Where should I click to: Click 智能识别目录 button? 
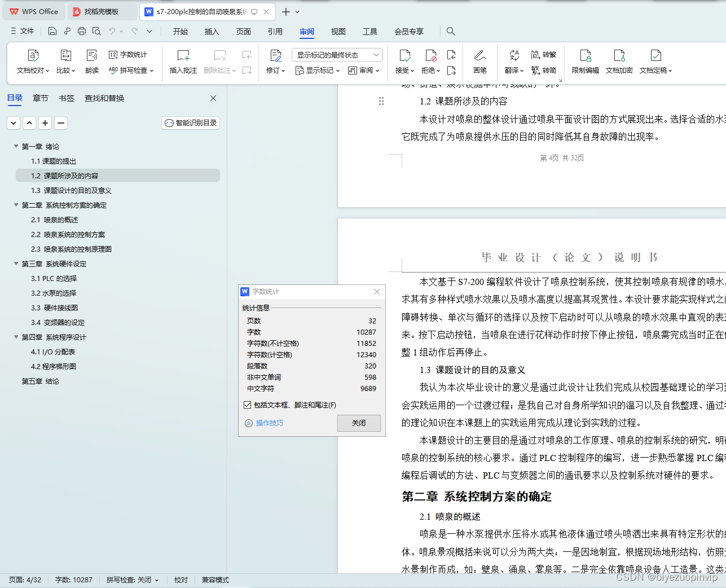tap(191, 122)
